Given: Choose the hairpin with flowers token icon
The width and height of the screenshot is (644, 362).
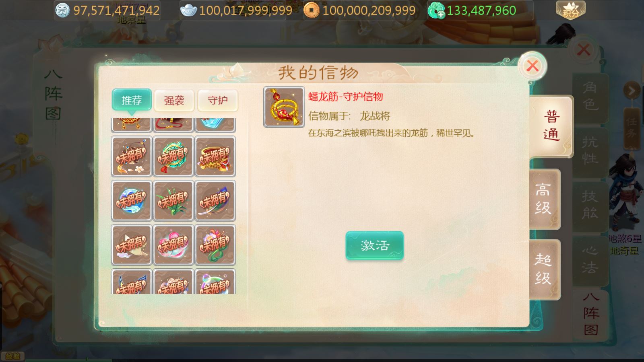Looking at the screenshot, I should coord(132,156).
